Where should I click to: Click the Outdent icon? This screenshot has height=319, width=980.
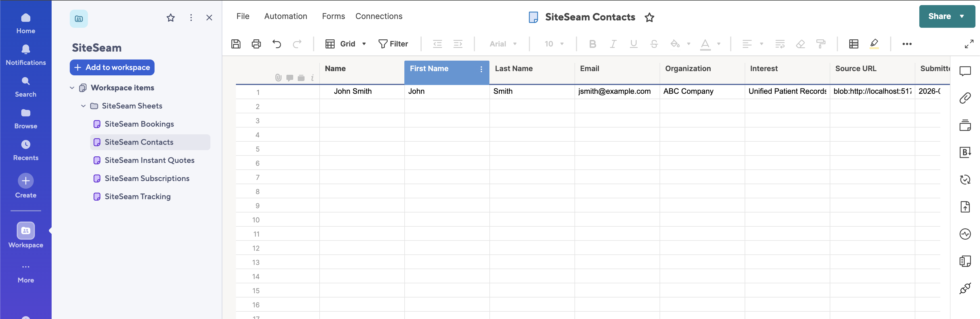click(438, 44)
